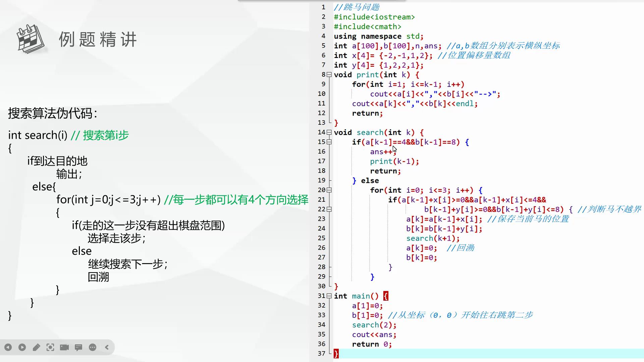
Task: Click the pseudocode if(走的这一步没有超出棋盘范围)
Action: click(148, 226)
